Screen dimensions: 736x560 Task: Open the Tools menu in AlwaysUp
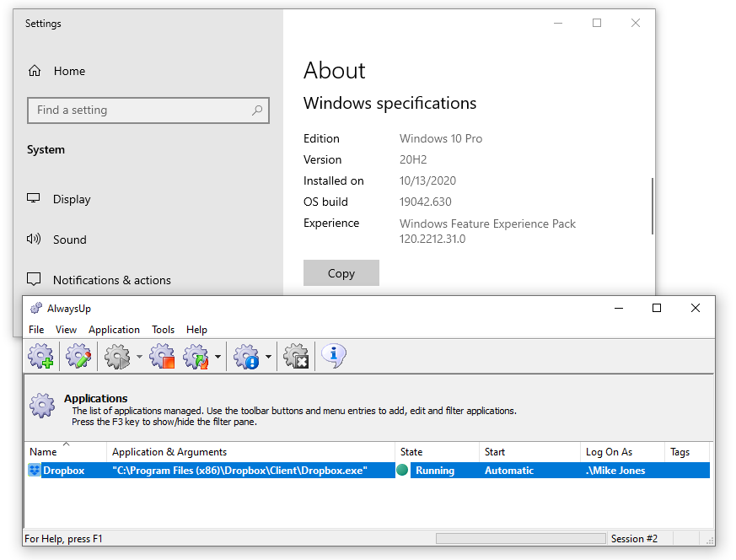163,330
